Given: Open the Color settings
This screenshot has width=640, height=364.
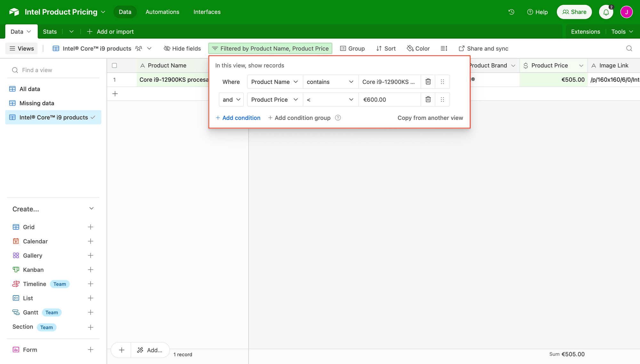Looking at the screenshot, I should 418,48.
